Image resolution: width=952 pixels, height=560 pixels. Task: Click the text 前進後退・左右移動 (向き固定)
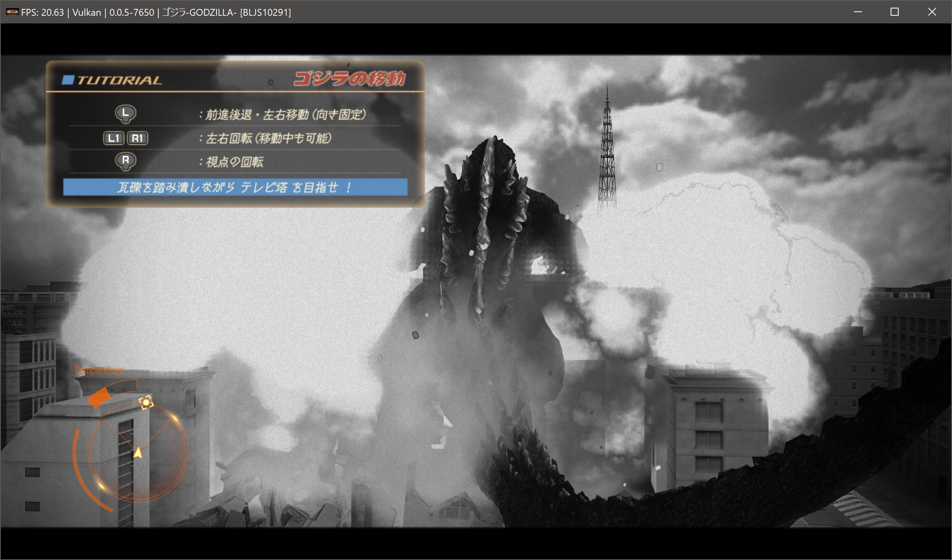pyautogui.click(x=286, y=115)
